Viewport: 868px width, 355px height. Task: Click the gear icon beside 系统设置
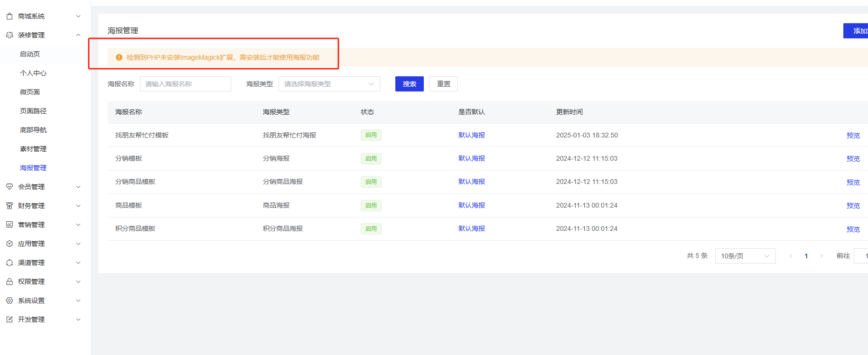[x=9, y=300]
